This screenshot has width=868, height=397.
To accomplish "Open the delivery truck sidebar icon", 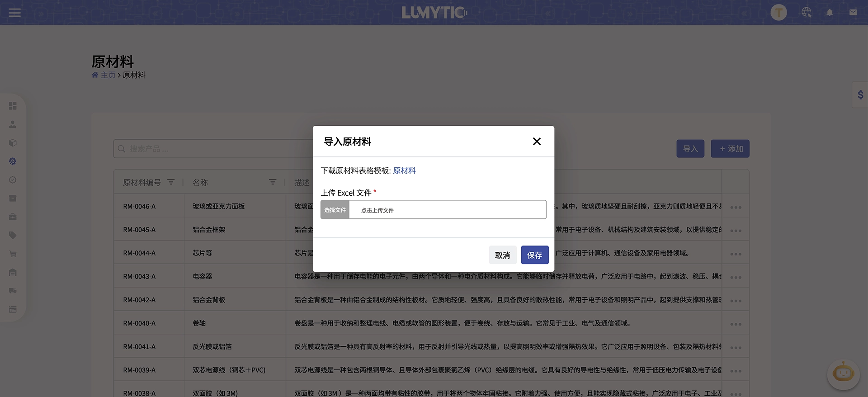I will click(13, 291).
